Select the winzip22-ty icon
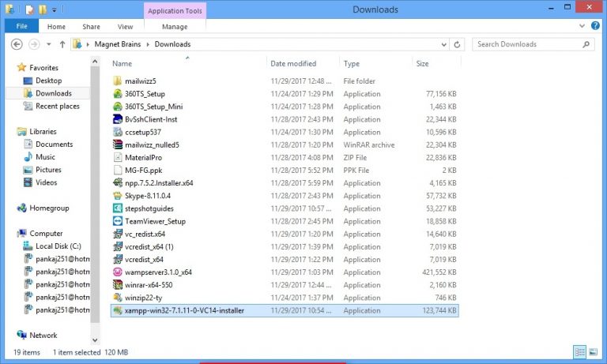The image size is (607, 364). pos(117,298)
